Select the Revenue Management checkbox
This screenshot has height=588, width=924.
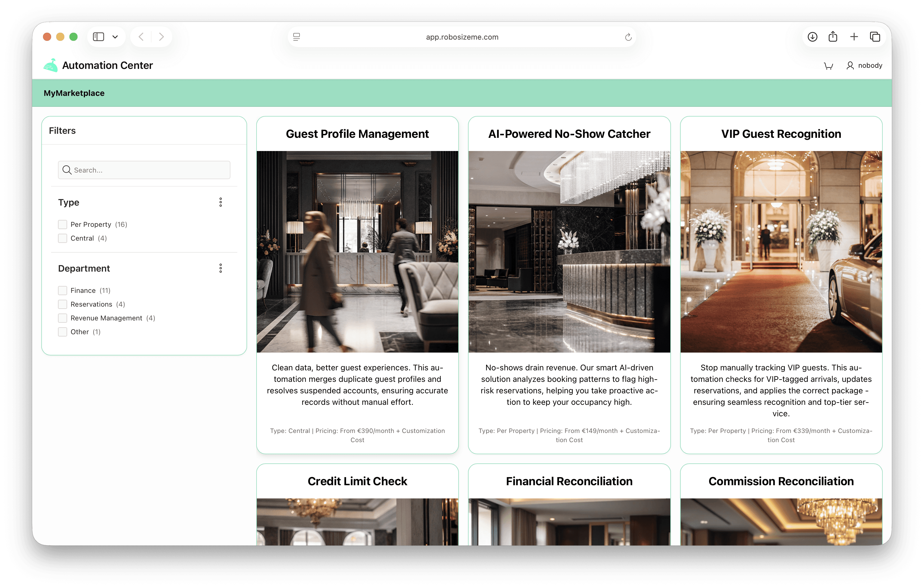[x=63, y=318]
